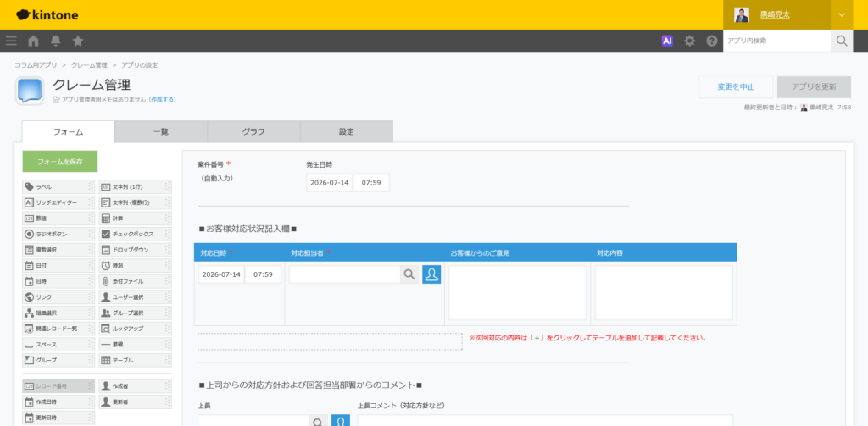Image resolution: width=868 pixels, height=426 pixels.
Task: Go to the portal home icon
Action: [x=34, y=41]
